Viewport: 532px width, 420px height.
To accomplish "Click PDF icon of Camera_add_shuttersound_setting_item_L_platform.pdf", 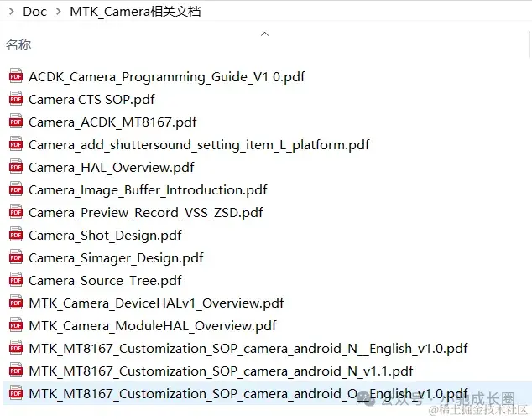I will (x=16, y=144).
